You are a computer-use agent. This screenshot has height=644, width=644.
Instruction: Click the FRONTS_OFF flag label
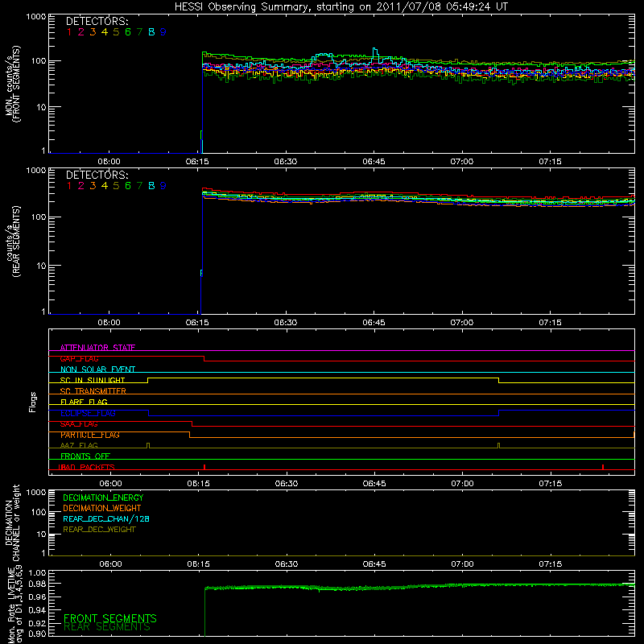[85, 456]
